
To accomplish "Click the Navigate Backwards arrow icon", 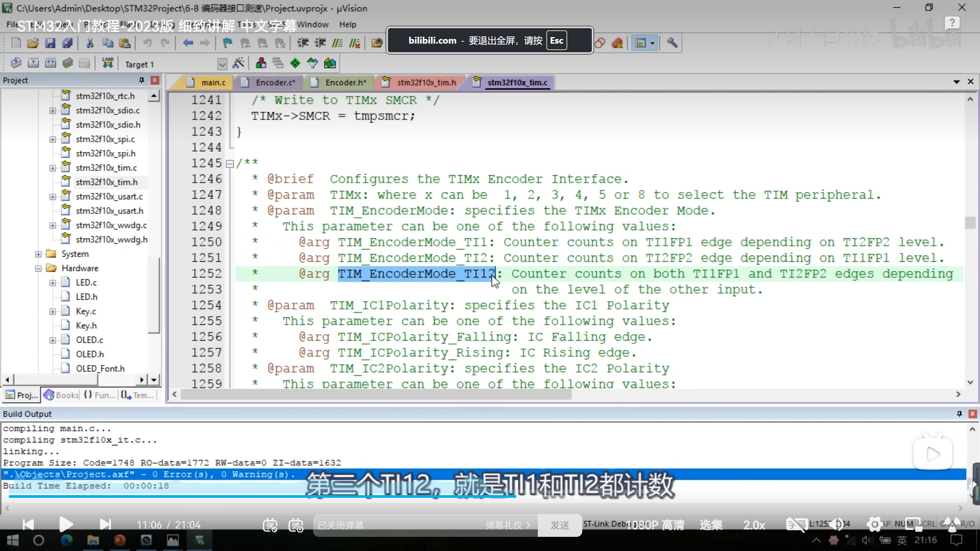I will pyautogui.click(x=188, y=43).
